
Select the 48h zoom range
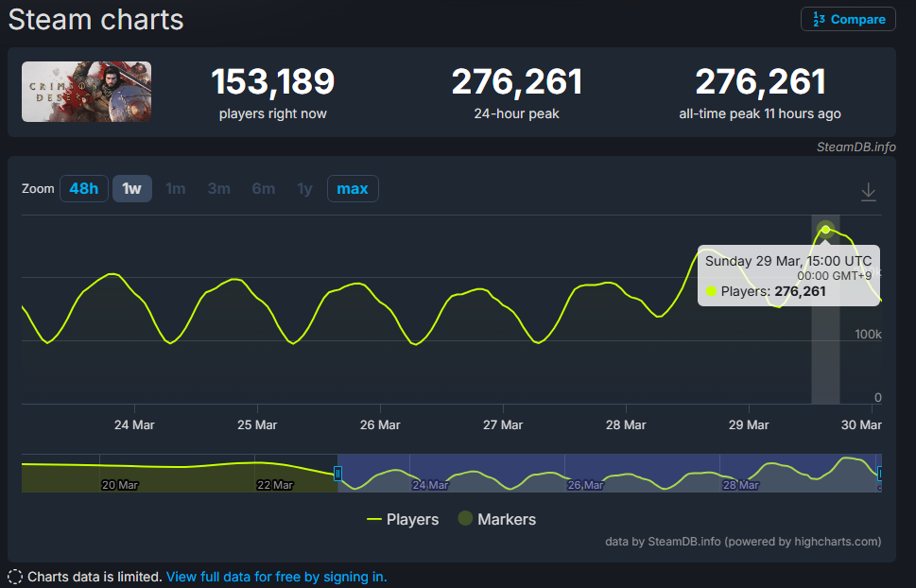pyautogui.click(x=83, y=189)
